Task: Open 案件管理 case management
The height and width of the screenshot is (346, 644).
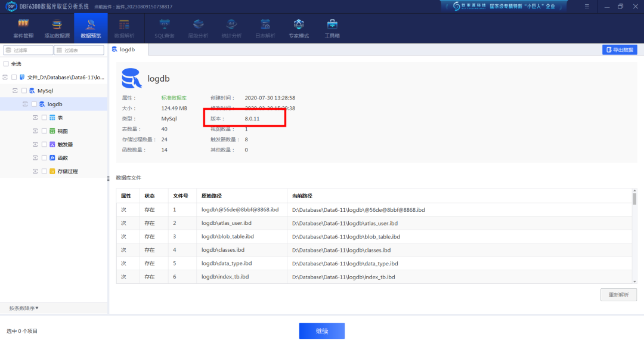Action: tap(23, 29)
